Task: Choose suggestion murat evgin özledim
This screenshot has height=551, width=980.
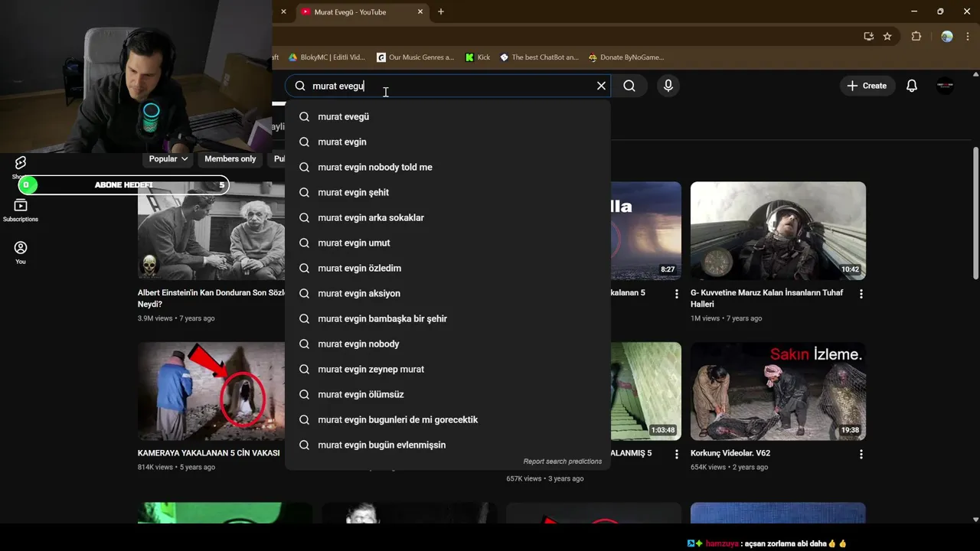Action: pos(448,268)
